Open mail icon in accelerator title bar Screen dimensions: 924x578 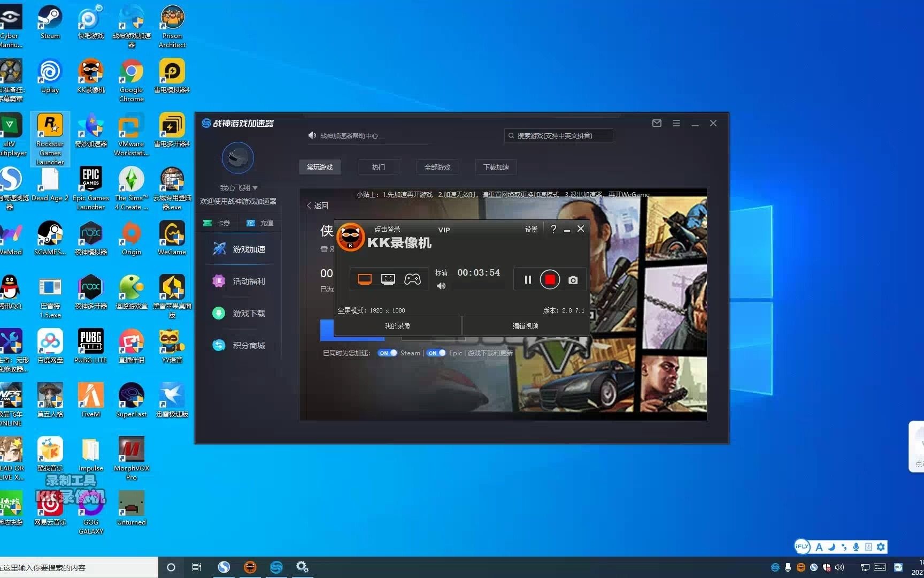657,123
